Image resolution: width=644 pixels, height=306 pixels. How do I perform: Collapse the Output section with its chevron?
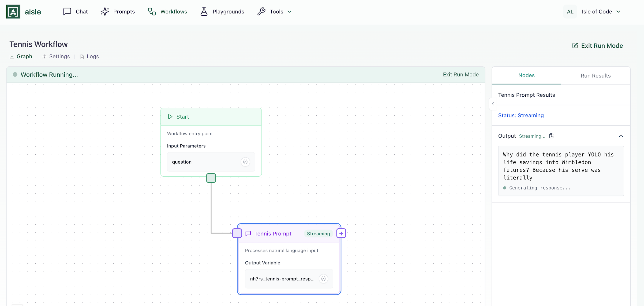(x=621, y=135)
